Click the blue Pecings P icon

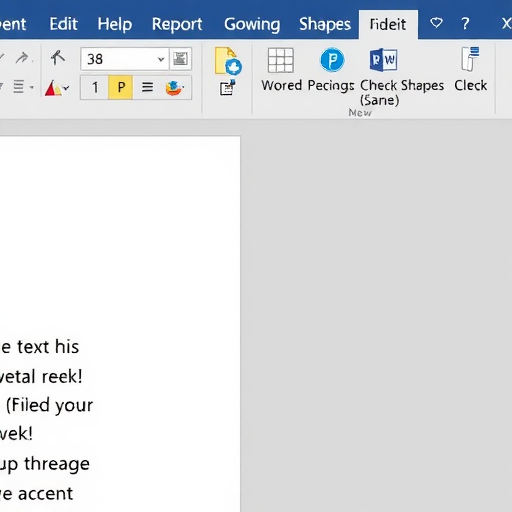[332, 60]
